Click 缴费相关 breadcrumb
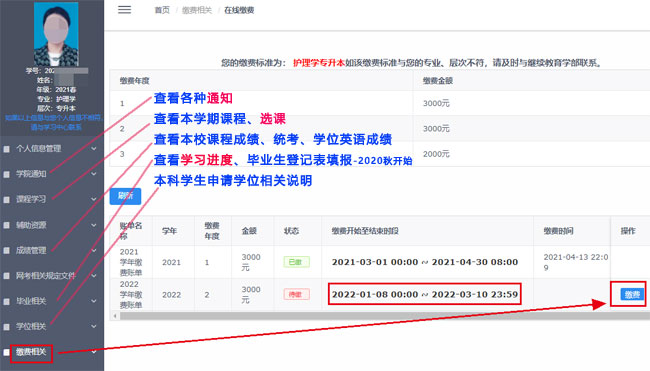This screenshot has height=371, width=650. coord(197,10)
